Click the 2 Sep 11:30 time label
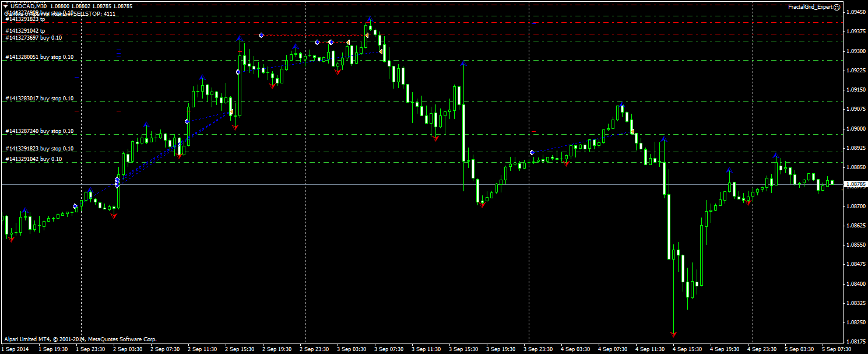The height and width of the screenshot is (354, 868). 203,349
